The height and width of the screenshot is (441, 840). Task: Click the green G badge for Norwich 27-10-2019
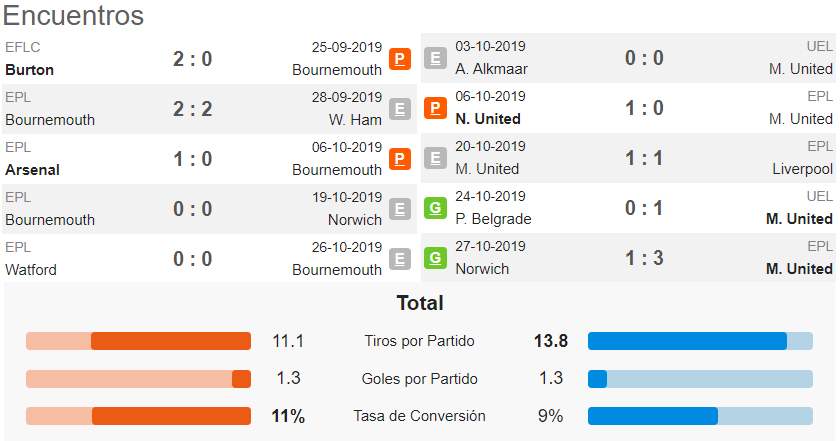pos(435,258)
